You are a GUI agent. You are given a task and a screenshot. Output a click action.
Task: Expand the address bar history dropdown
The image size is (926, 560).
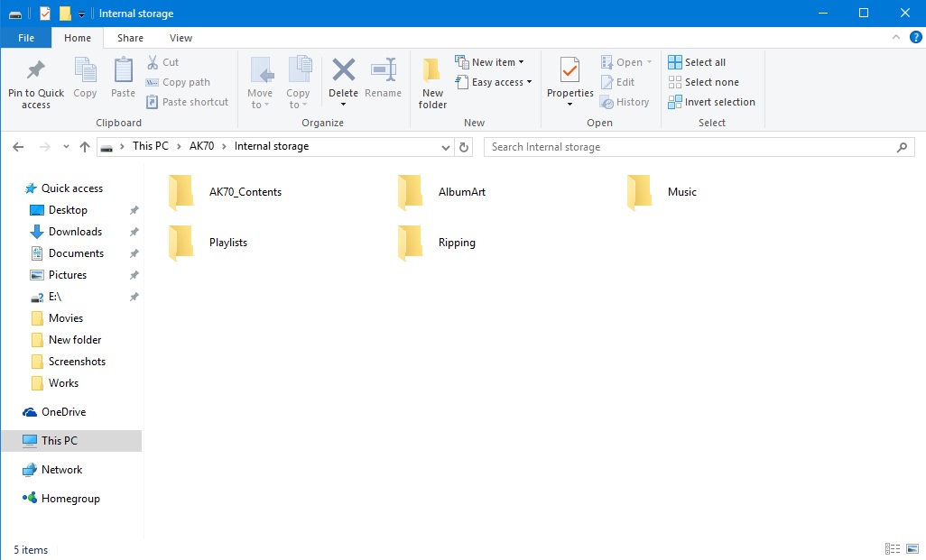(x=446, y=148)
